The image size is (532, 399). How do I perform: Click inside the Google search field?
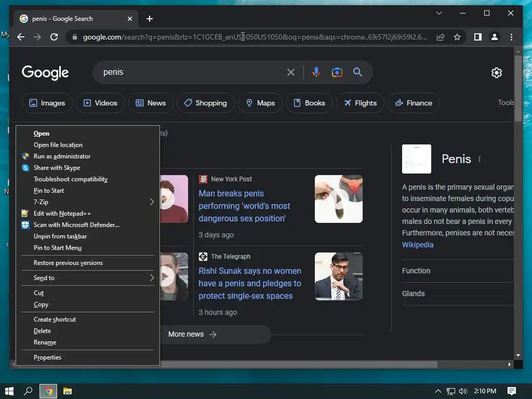click(x=193, y=72)
